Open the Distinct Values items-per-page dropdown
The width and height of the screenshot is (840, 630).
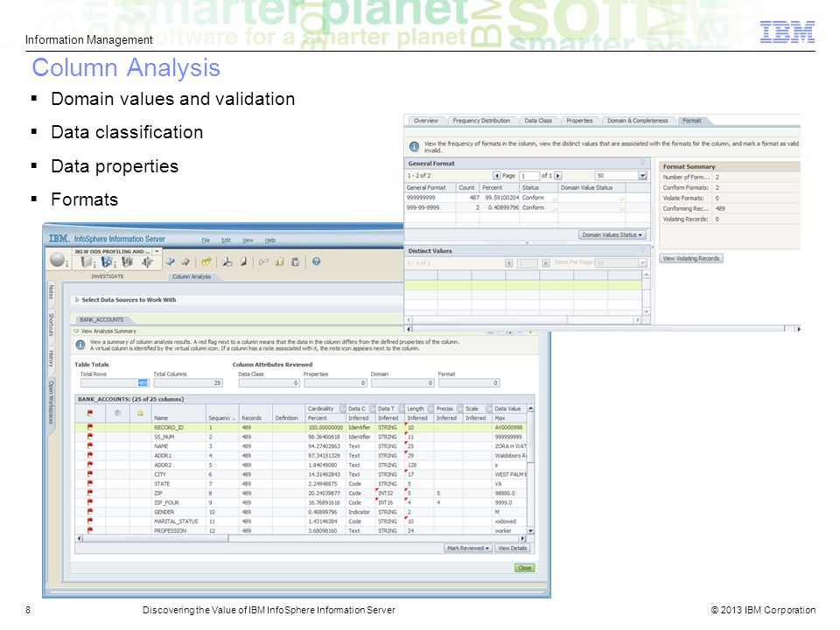pos(643,262)
